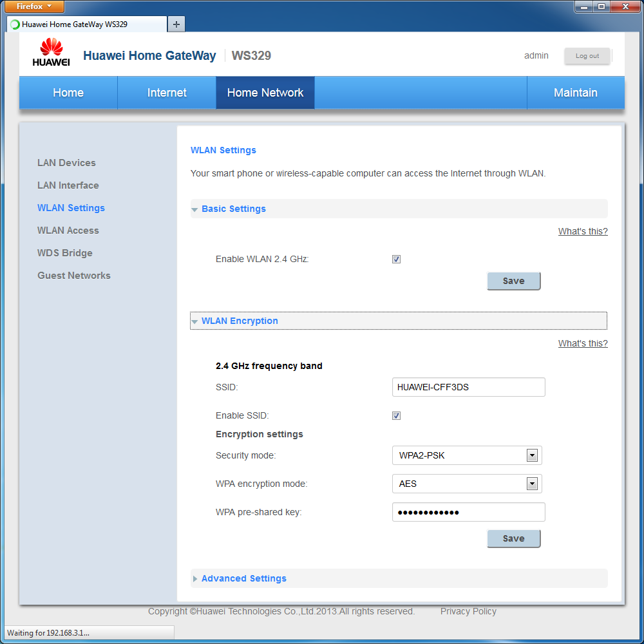The image size is (644, 644).
Task: Minimize the Firefox window
Action: click(584, 6)
